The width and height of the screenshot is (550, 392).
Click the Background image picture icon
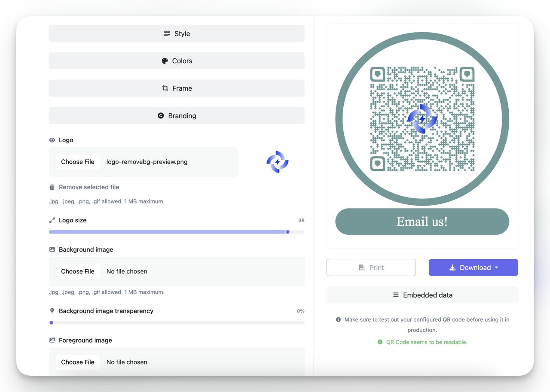52,249
